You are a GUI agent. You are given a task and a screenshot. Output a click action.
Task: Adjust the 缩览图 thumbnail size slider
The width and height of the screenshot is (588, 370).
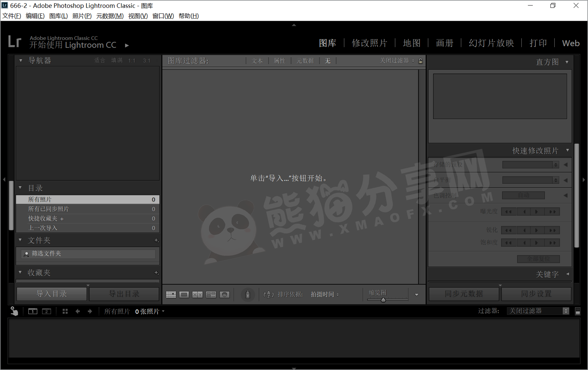(383, 300)
